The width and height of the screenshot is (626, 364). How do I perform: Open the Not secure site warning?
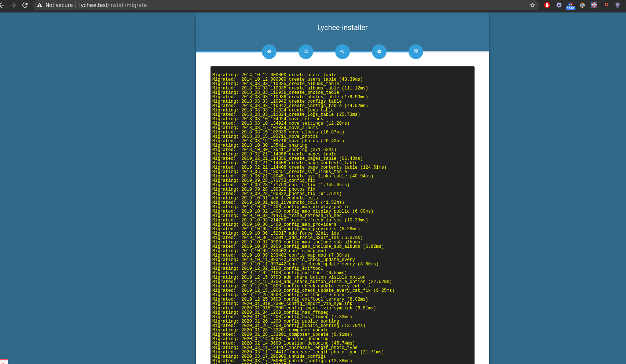(x=39, y=5)
